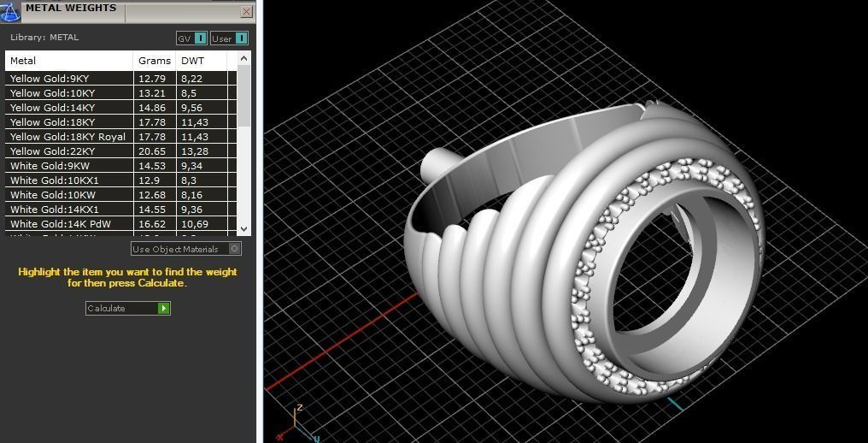Select the Yellow Gold:18KY row
This screenshot has width=868, height=443.
[121, 122]
